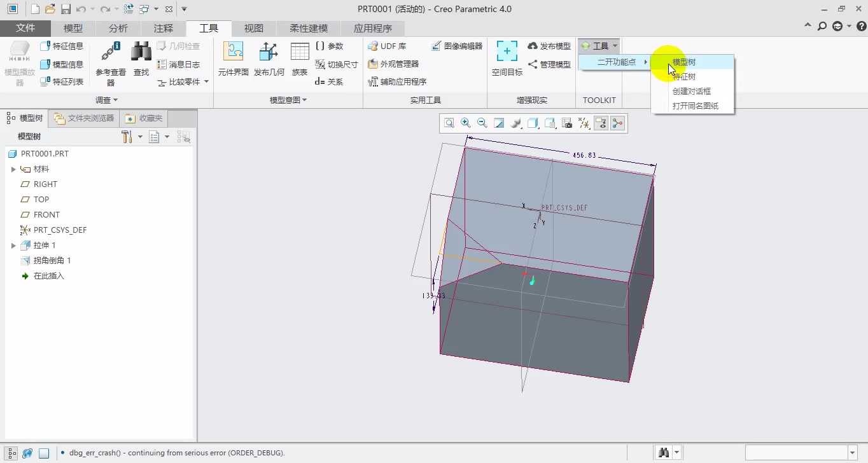The height and width of the screenshot is (463, 868).
Task: Expand the 拉伸 1 feature node
Action: click(13, 245)
